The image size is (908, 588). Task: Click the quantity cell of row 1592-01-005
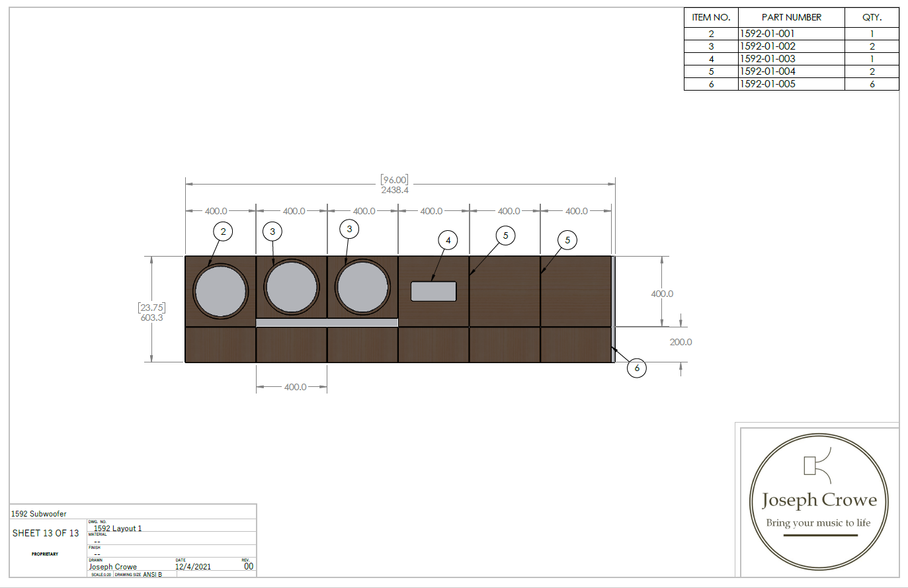point(872,84)
